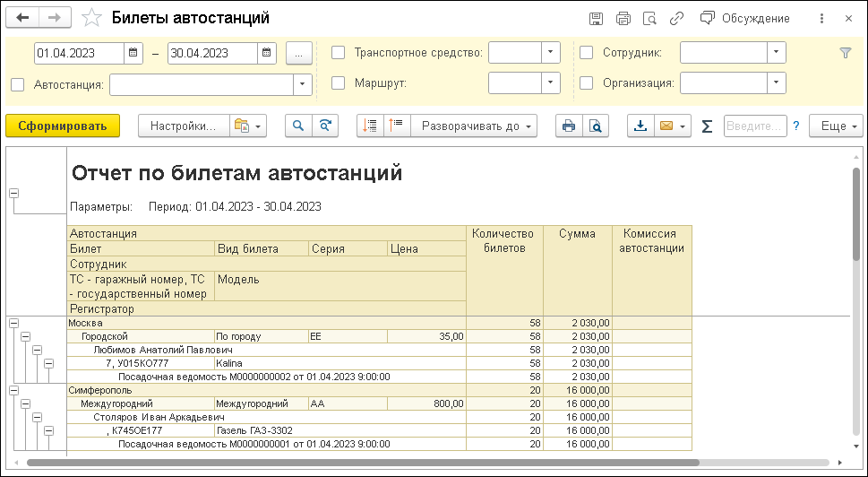
Task: Open calendar picker for start date 01.04.2023
Action: 133,53
